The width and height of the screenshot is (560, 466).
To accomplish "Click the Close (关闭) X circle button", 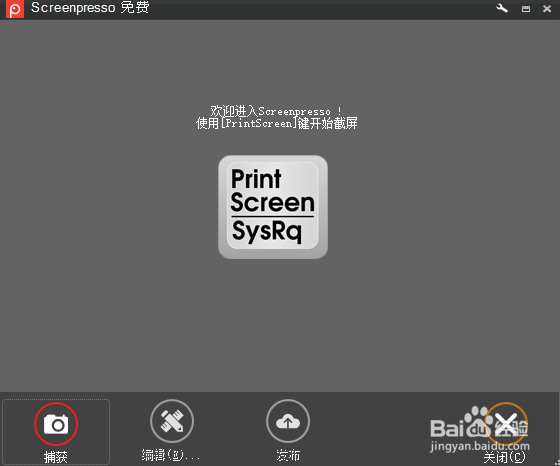I will coord(506,424).
